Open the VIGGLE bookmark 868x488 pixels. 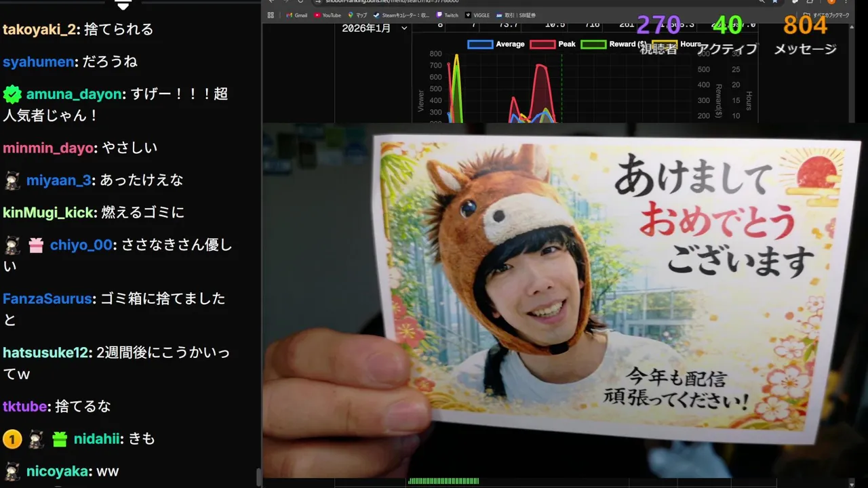click(477, 15)
